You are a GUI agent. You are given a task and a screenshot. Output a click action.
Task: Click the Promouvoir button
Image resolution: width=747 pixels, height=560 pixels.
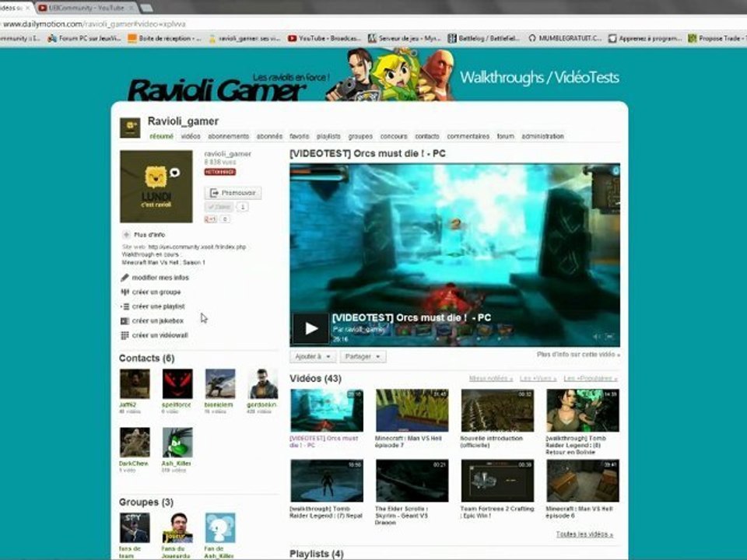point(233,193)
